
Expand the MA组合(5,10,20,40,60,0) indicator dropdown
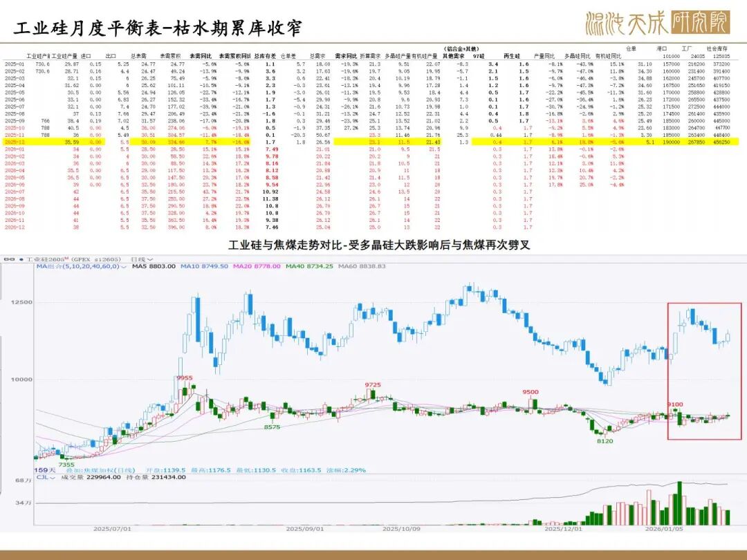tap(82, 266)
